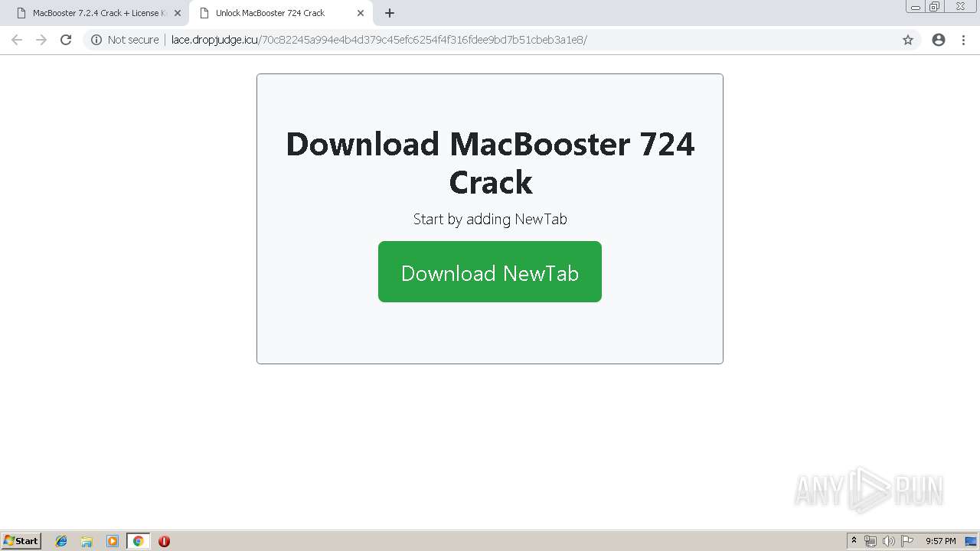
Task: Open Windows Explorer folder from taskbar
Action: coord(87,541)
